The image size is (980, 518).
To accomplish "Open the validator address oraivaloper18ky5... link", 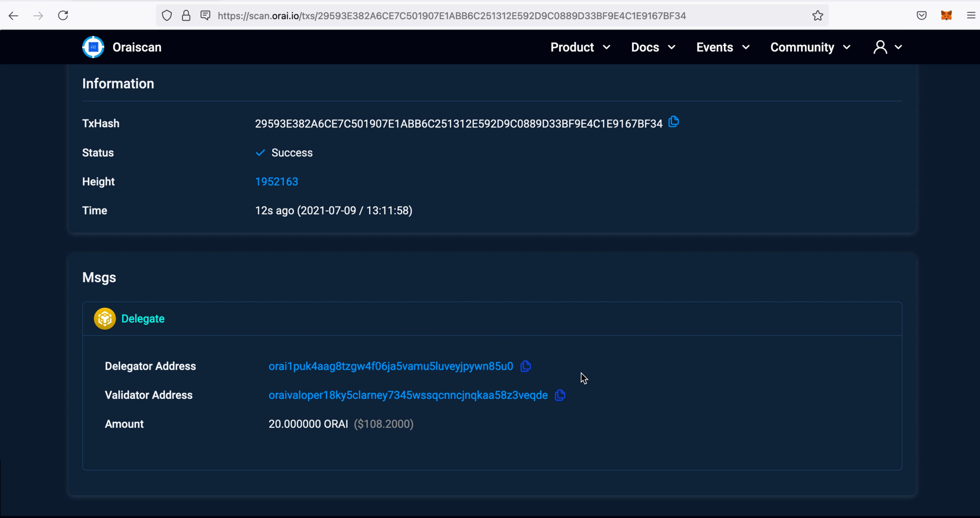I will pos(408,395).
